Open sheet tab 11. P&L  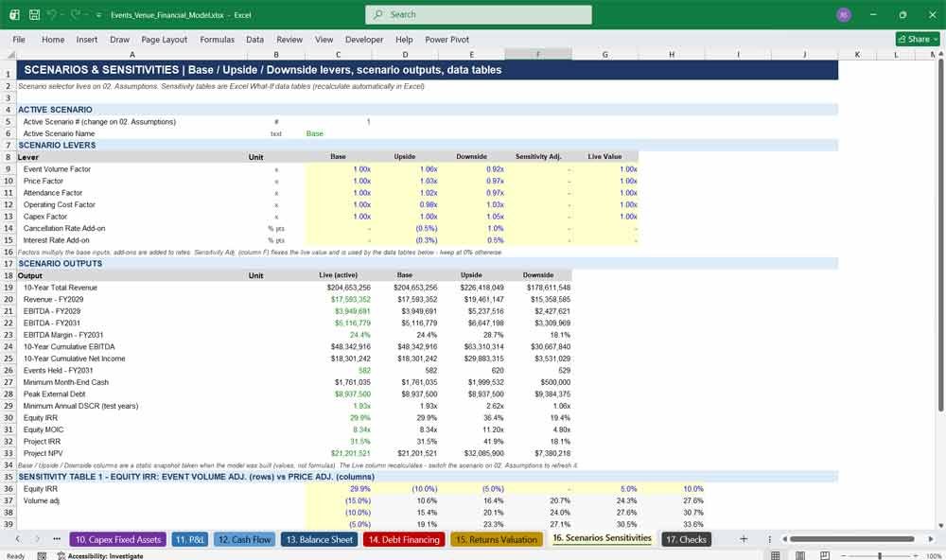point(189,539)
